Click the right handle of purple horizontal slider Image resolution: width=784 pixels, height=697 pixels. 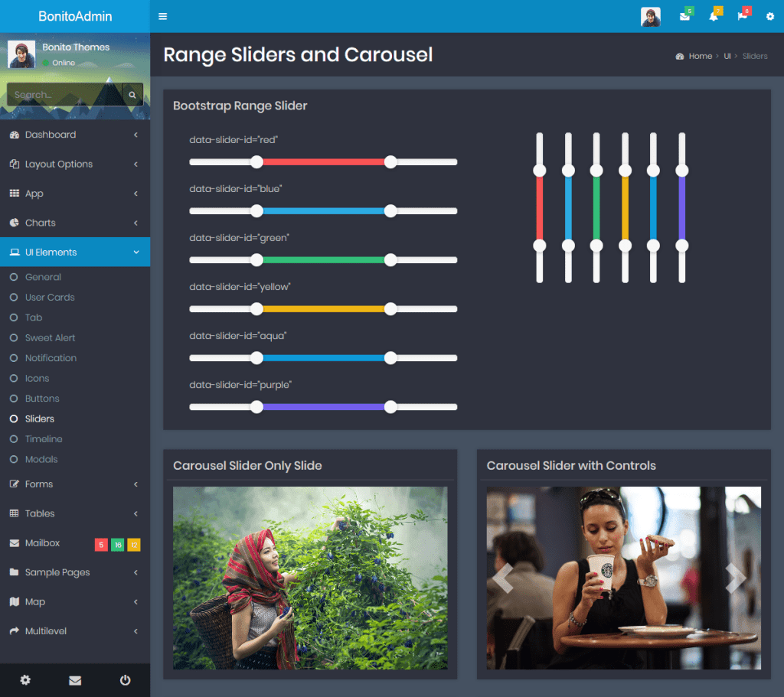(x=390, y=407)
